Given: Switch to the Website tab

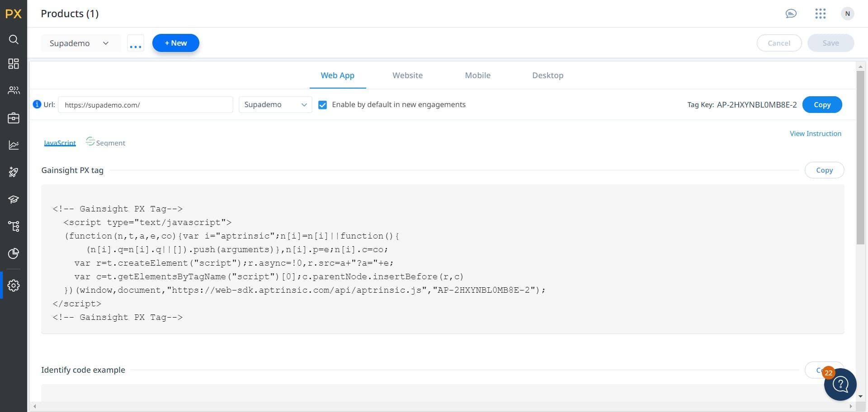Looking at the screenshot, I should pyautogui.click(x=407, y=75).
